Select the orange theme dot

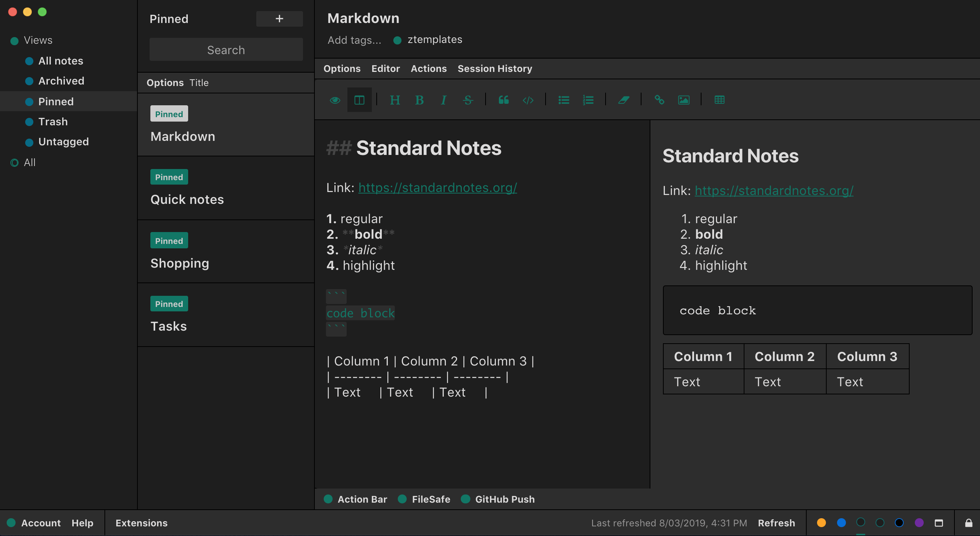(x=821, y=523)
